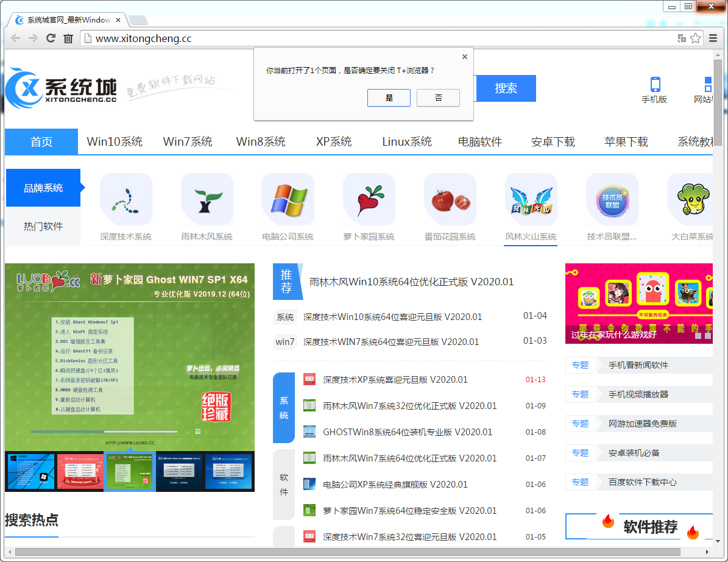Open 安卓下载 navigation item
Image resolution: width=728 pixels, height=562 pixels.
point(553,141)
